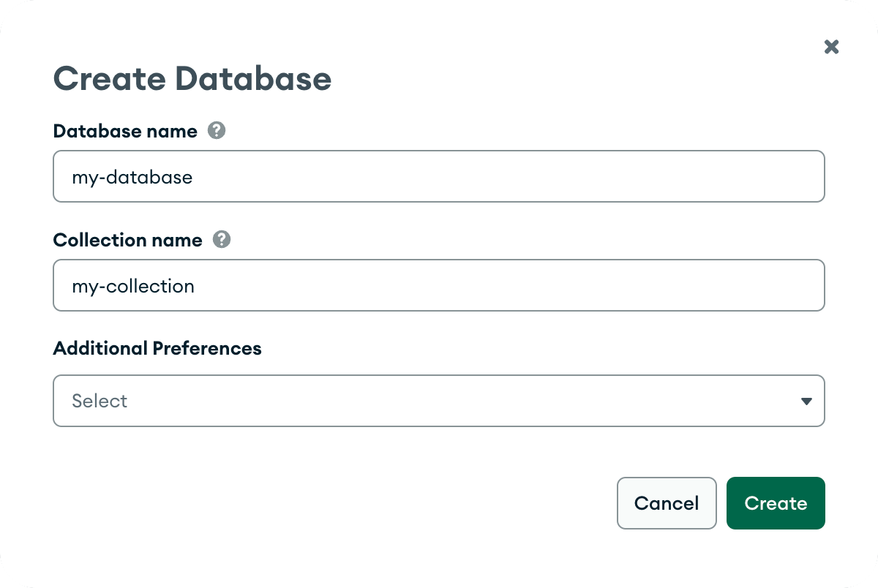Viewport: 878px width, 588px height.
Task: Click the dropdown chevron on Additional Preferences
Action: click(806, 401)
